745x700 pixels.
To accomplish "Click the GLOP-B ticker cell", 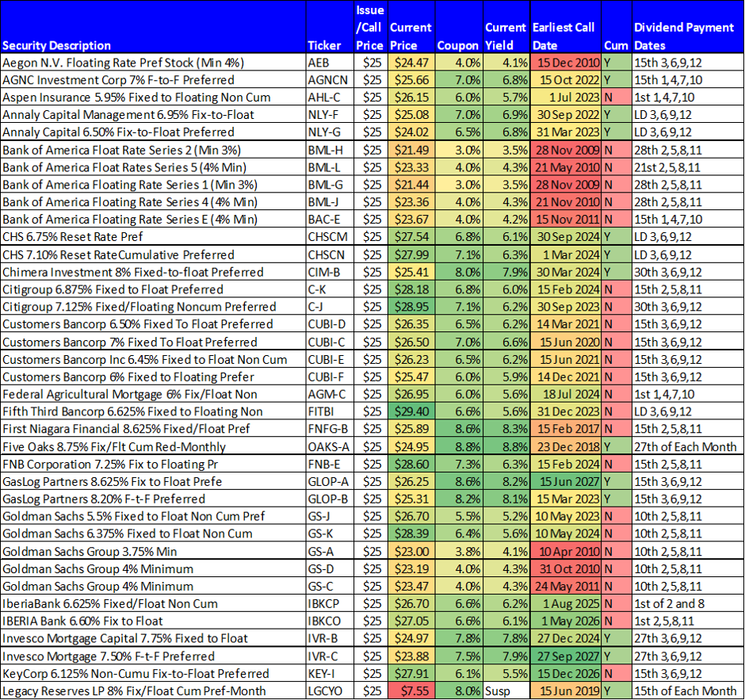I will [330, 499].
